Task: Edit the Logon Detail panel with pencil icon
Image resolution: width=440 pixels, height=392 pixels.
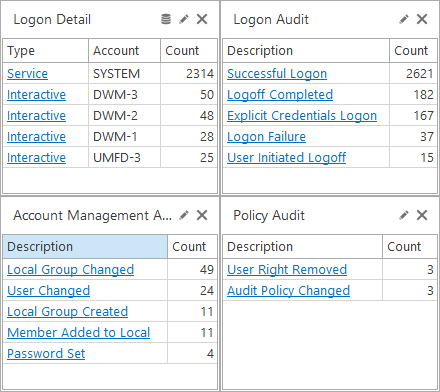Action: (184, 19)
